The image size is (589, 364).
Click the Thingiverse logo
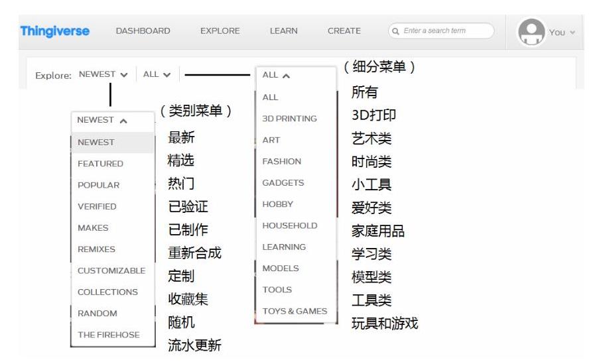click(54, 31)
